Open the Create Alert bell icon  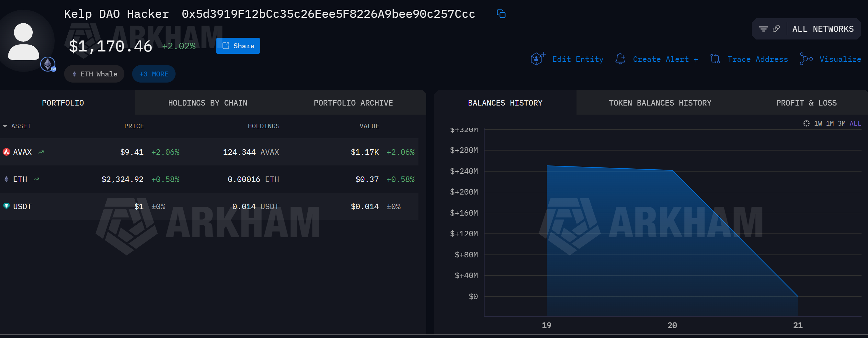[x=620, y=59]
